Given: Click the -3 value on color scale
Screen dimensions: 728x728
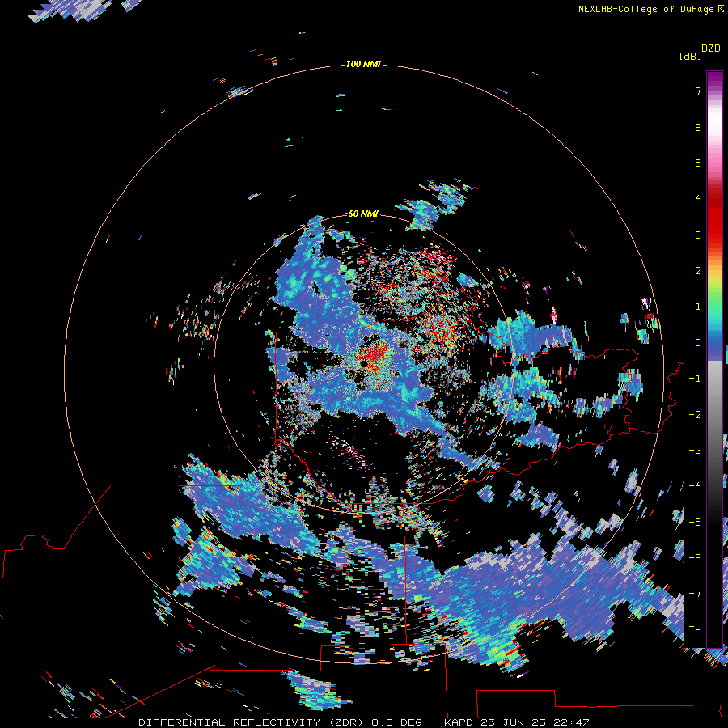Looking at the screenshot, I should click(x=695, y=451).
